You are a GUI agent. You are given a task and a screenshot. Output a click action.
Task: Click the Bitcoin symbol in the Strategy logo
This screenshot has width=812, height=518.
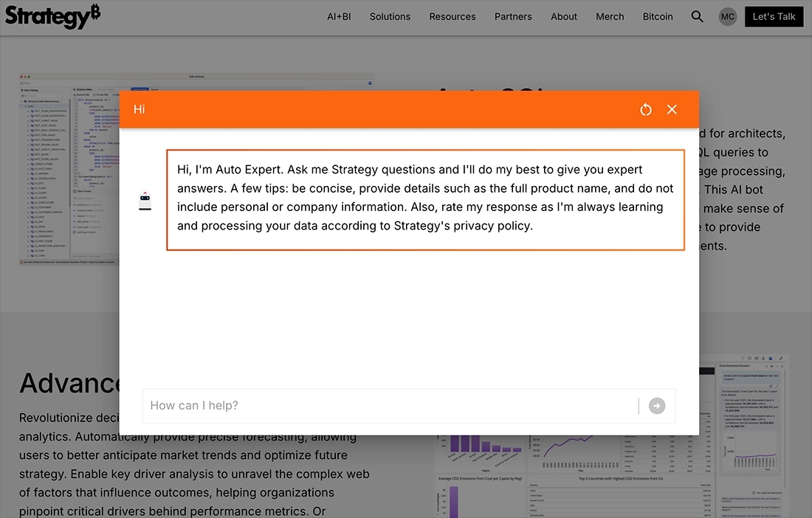coord(94,11)
